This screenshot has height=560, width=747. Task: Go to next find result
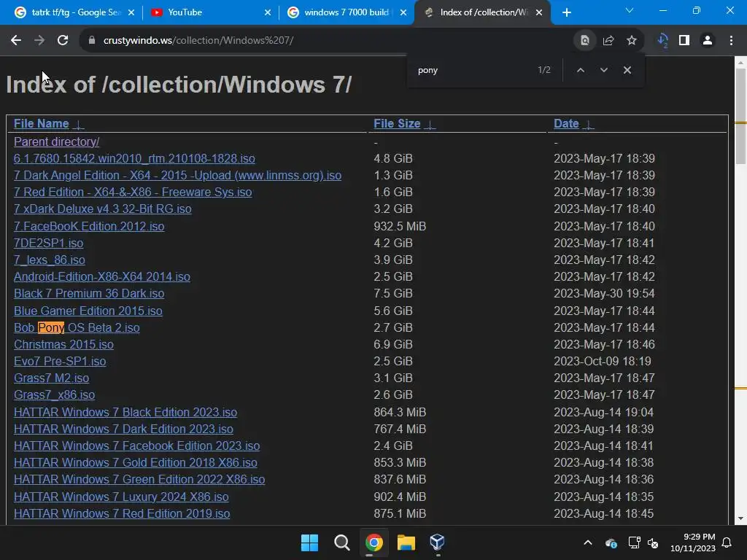(x=603, y=70)
